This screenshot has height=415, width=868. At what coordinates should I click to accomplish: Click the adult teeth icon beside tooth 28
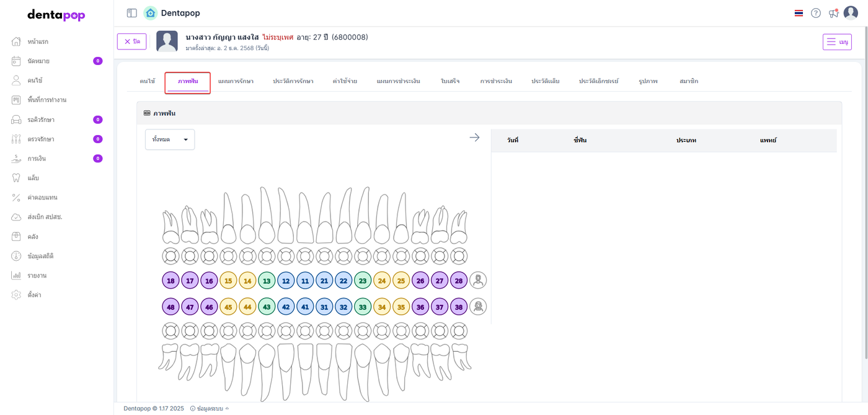tap(478, 281)
